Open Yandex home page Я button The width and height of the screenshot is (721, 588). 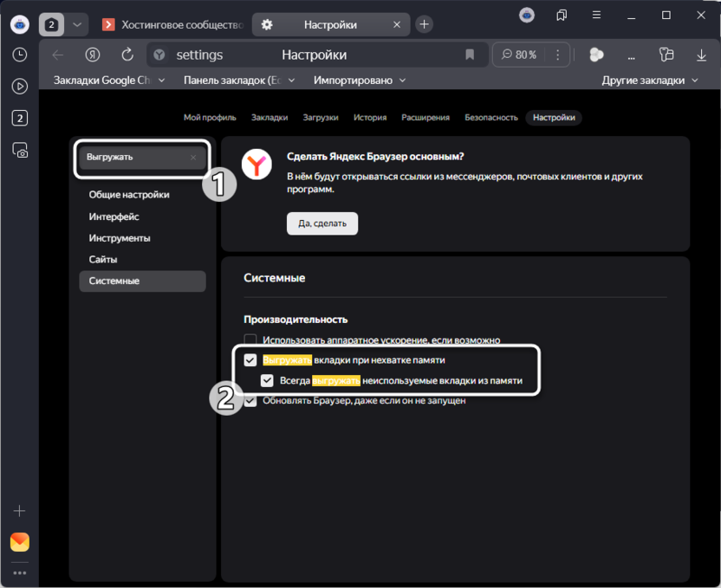tap(93, 55)
